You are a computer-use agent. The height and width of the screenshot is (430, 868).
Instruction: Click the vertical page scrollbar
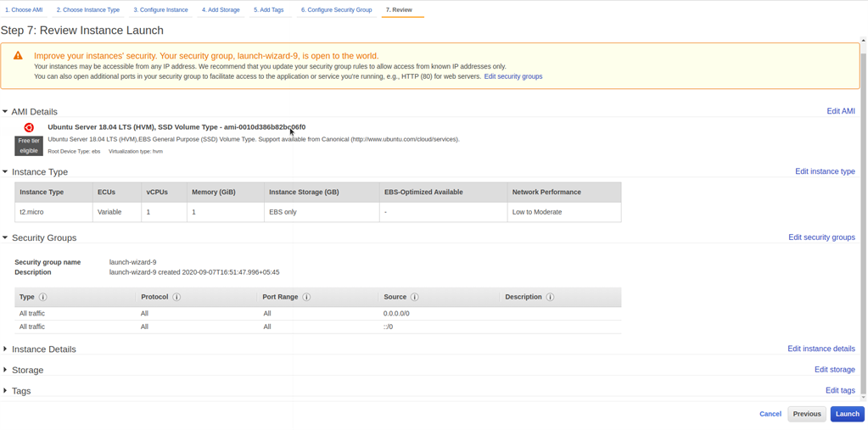(x=864, y=212)
